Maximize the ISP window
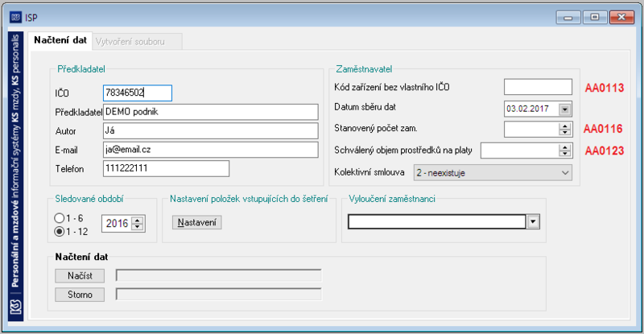 coord(595,17)
